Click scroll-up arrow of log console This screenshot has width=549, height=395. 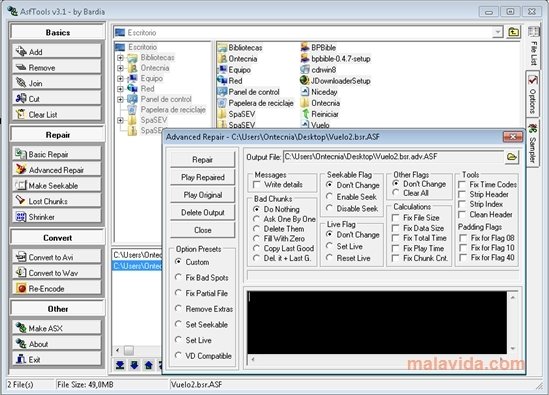513,298
